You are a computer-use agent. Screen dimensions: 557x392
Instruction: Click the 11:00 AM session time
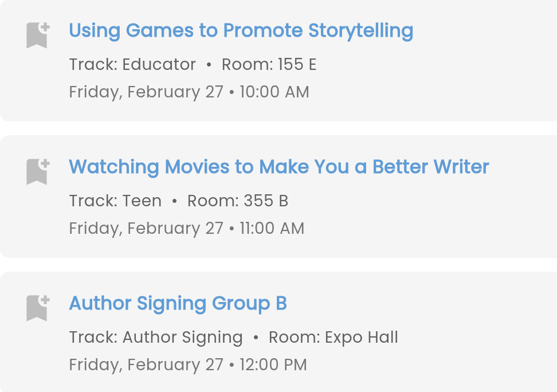272,229
